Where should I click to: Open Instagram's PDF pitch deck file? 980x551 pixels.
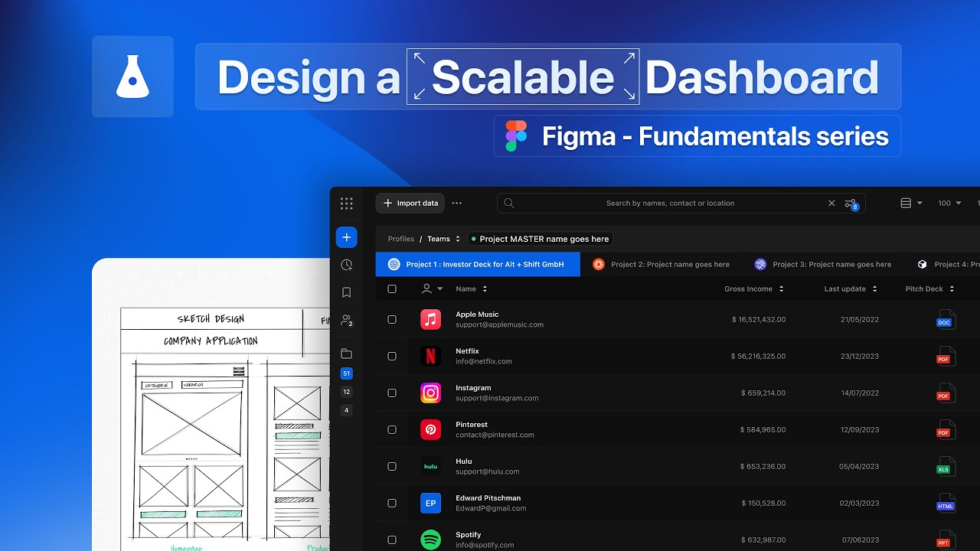(945, 393)
